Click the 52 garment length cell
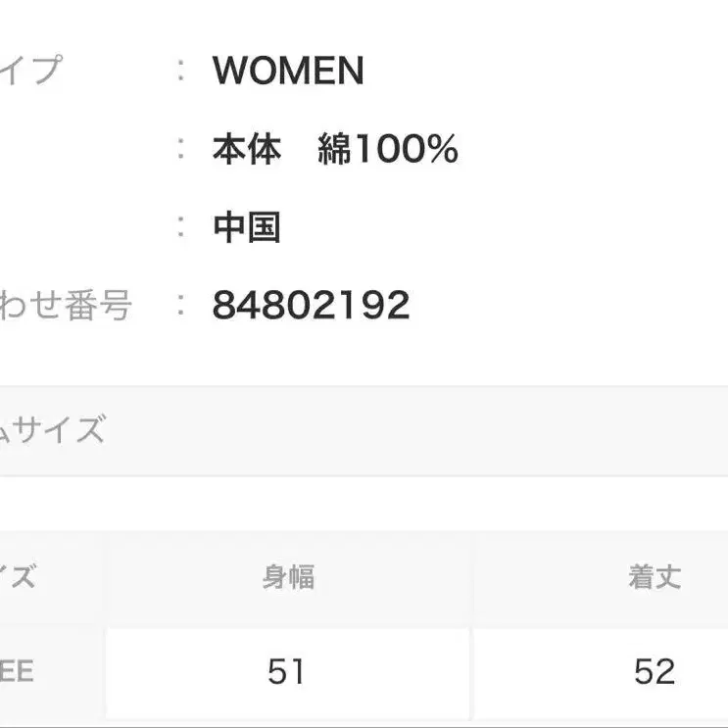 pos(655,671)
